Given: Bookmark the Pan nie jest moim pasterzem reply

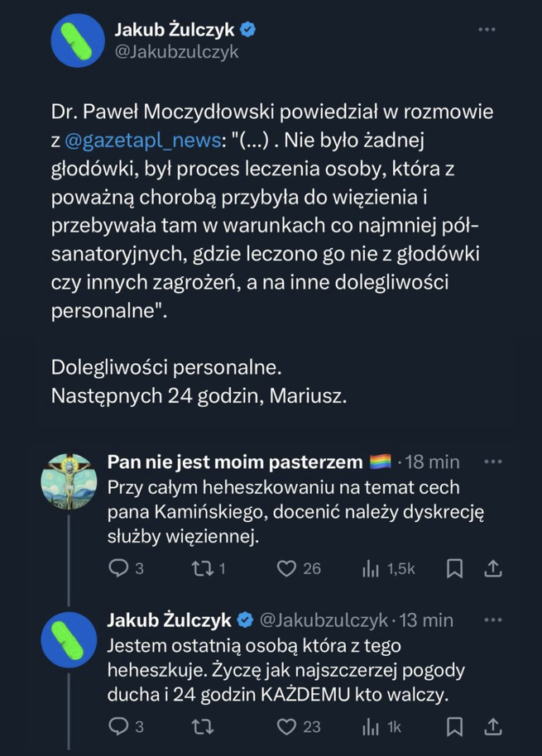Looking at the screenshot, I should click(454, 568).
